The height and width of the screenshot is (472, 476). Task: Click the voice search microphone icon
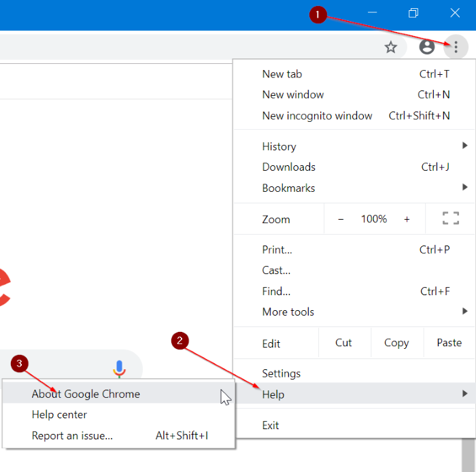coord(119,368)
